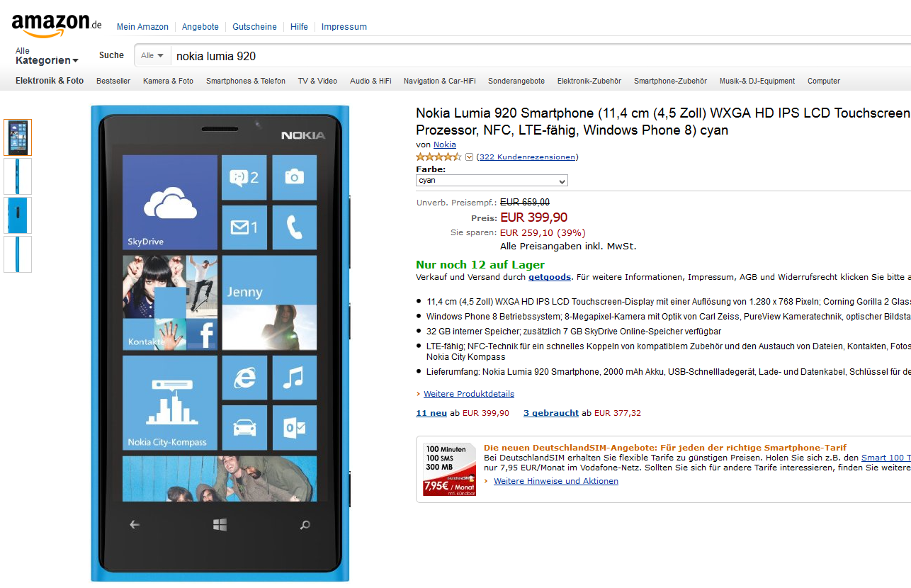This screenshot has width=911, height=588.
Task: Expand the rating breakdown arrow beside the stars
Action: [x=469, y=157]
